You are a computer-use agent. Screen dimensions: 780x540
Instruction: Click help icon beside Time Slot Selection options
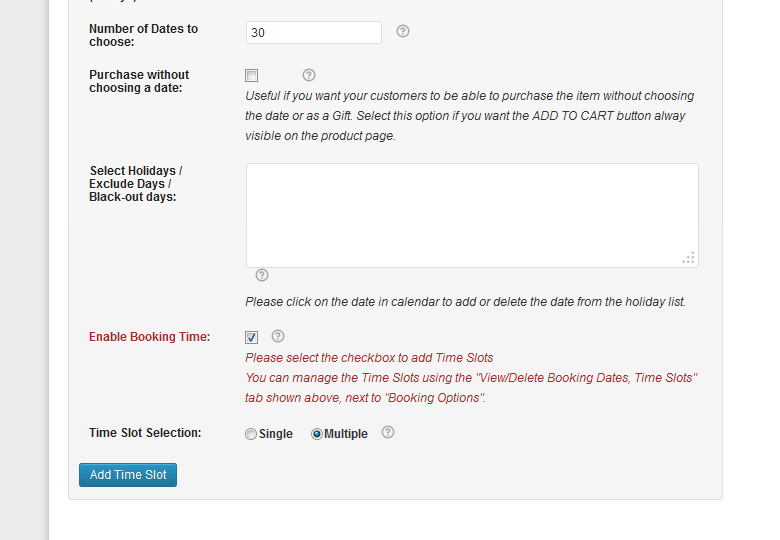(x=388, y=433)
